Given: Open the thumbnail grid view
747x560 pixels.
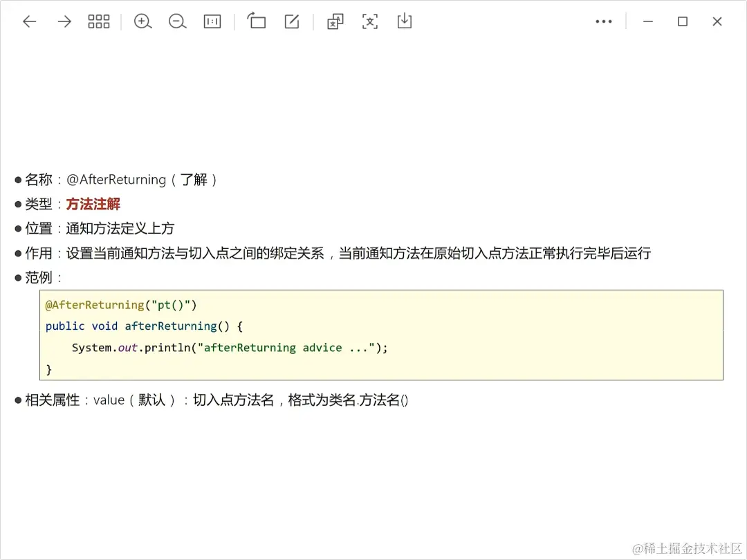Looking at the screenshot, I should click(99, 21).
